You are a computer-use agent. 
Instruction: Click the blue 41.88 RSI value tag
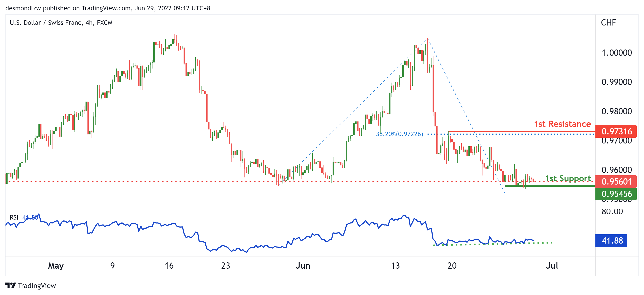click(x=611, y=241)
